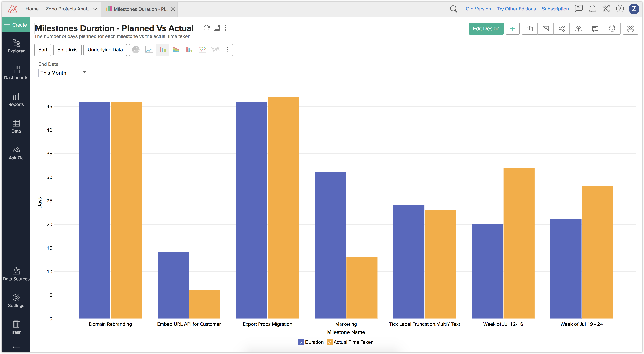This screenshot has height=354, width=644.
Task: Click the email envelope icon
Action: [545, 29]
